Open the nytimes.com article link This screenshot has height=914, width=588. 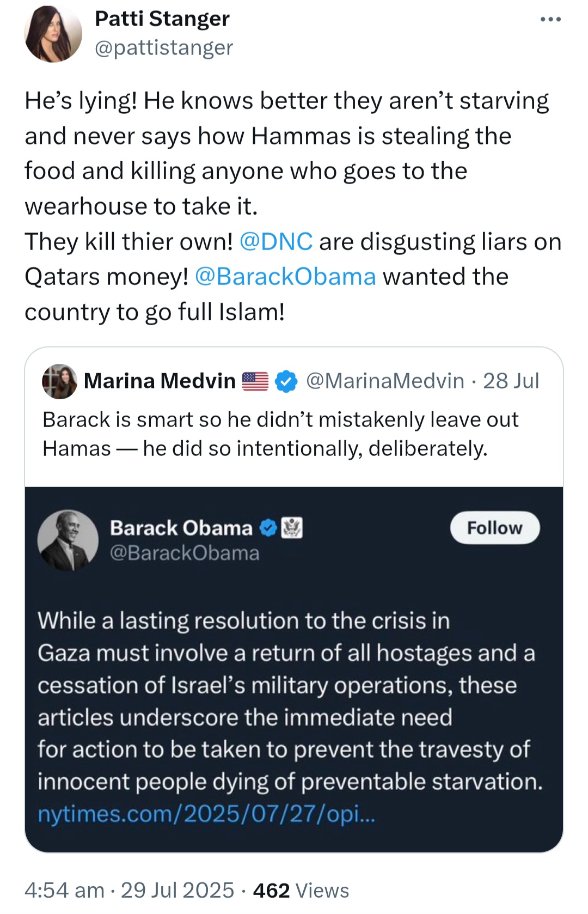tap(206, 814)
